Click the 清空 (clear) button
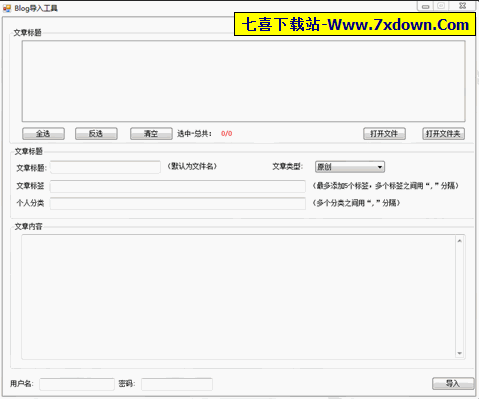Viewport: 479px width, 399px height. pyautogui.click(x=151, y=134)
